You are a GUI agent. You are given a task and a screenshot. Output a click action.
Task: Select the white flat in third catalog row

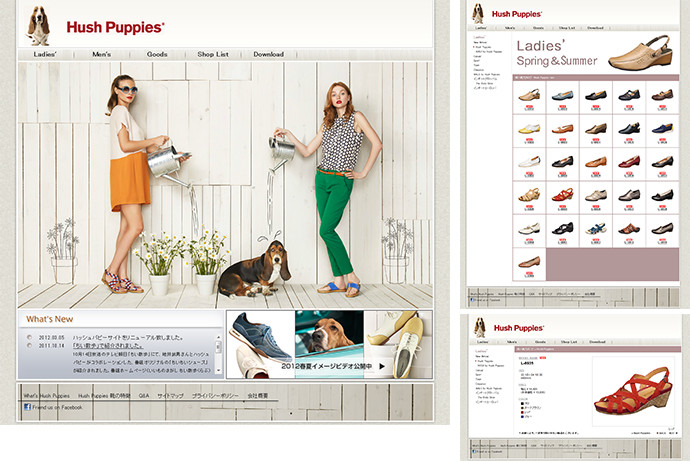[529, 164]
